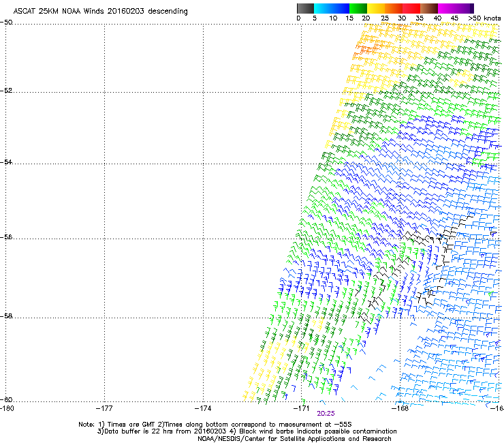Click the -180 longitude axis label
504x443 pixels.
[x=6, y=408]
